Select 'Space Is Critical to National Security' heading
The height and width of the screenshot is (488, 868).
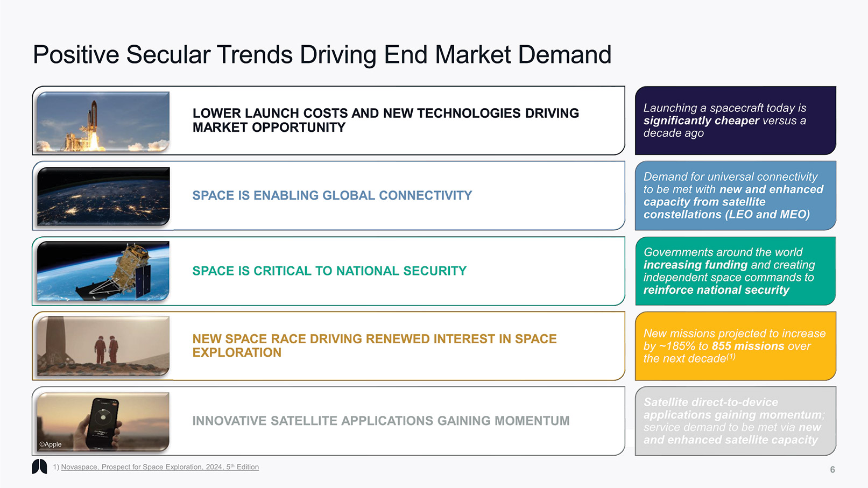[x=329, y=271]
